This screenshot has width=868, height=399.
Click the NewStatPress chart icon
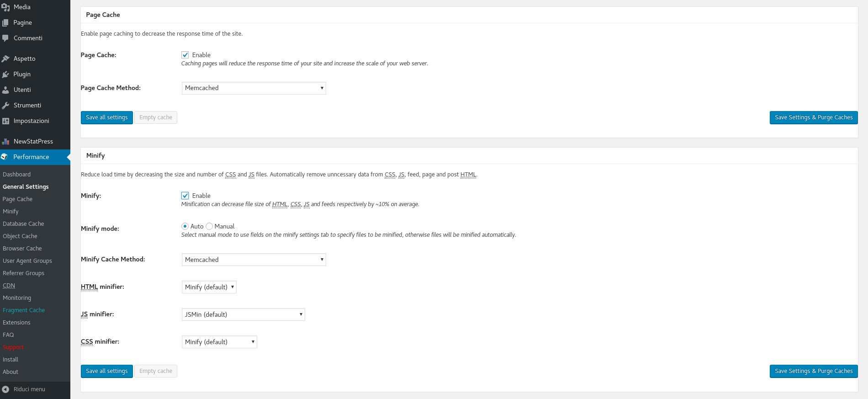coord(5,142)
